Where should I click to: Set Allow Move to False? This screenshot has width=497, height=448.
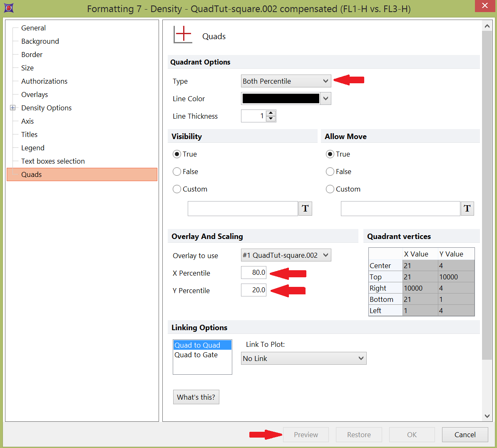tap(330, 172)
